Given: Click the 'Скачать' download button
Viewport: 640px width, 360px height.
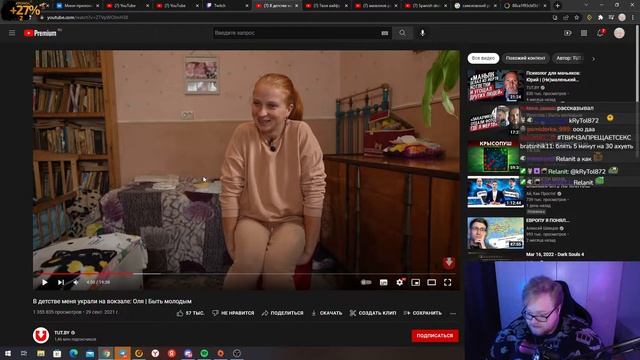Looking at the screenshot, I should point(327,313).
